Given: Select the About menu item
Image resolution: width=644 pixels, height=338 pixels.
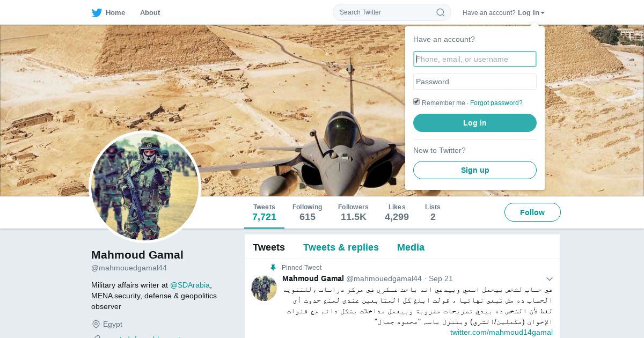Looking at the screenshot, I should 150,12.
